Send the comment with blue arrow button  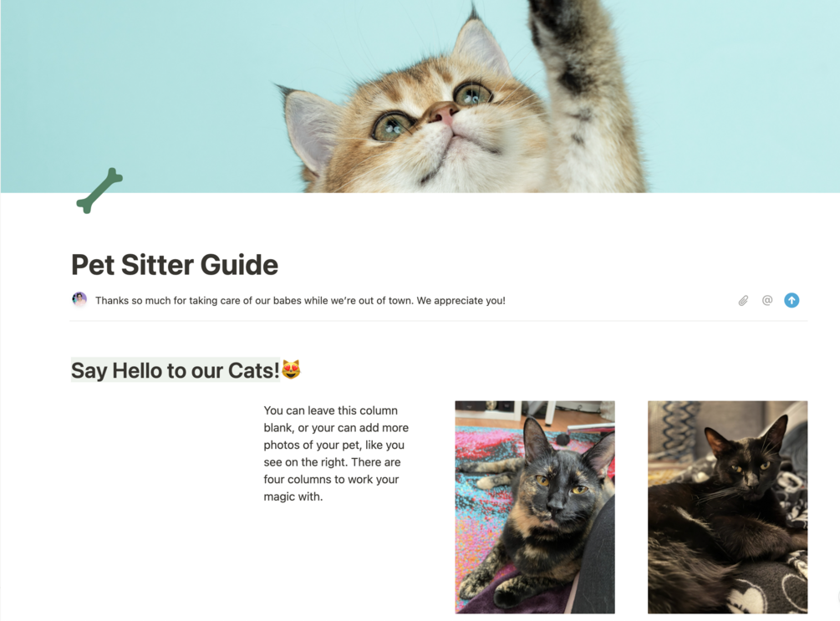[x=792, y=301]
